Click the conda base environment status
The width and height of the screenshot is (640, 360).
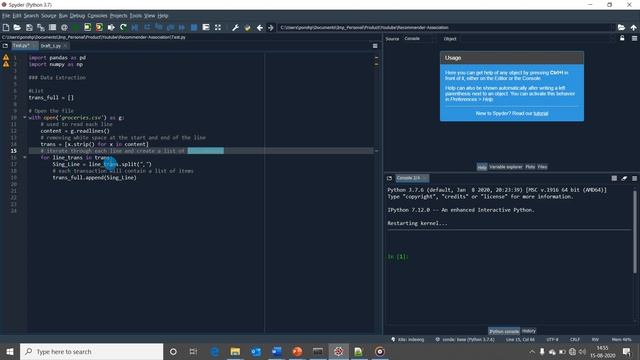(x=465, y=339)
